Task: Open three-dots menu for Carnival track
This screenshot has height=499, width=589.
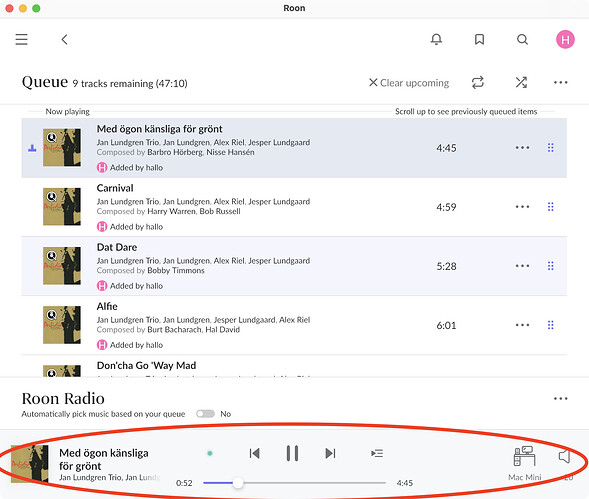Action: [522, 207]
